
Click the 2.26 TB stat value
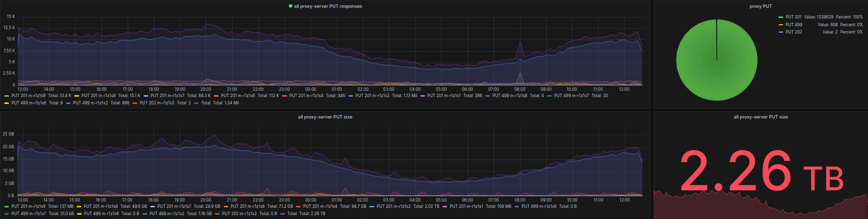(761, 171)
